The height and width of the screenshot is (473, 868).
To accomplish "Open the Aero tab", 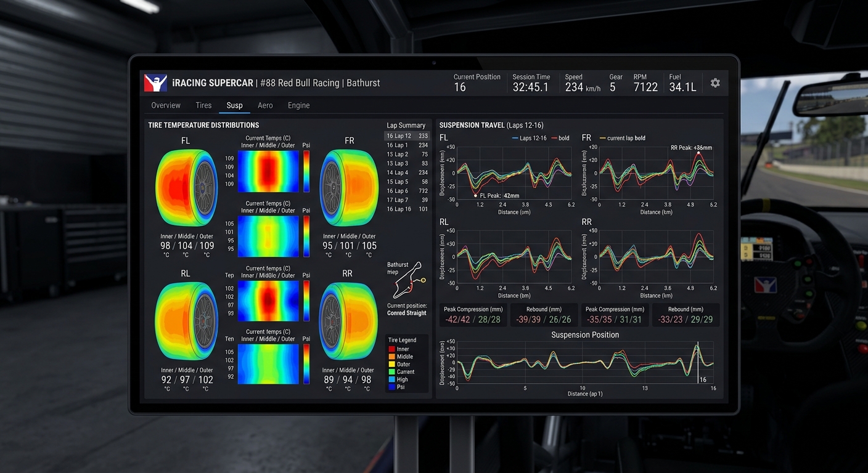I will pyautogui.click(x=265, y=105).
